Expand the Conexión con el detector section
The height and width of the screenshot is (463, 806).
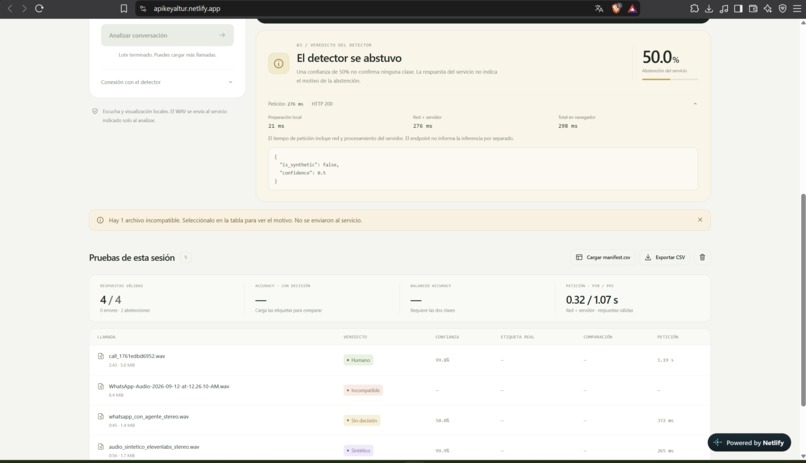[x=167, y=82]
